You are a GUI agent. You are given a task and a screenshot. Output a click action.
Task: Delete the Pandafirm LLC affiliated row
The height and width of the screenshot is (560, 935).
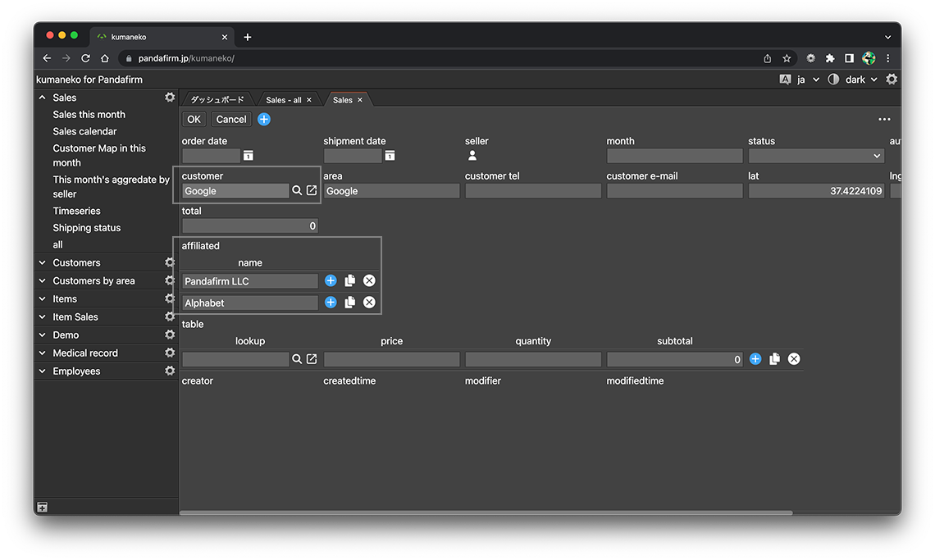pos(369,281)
